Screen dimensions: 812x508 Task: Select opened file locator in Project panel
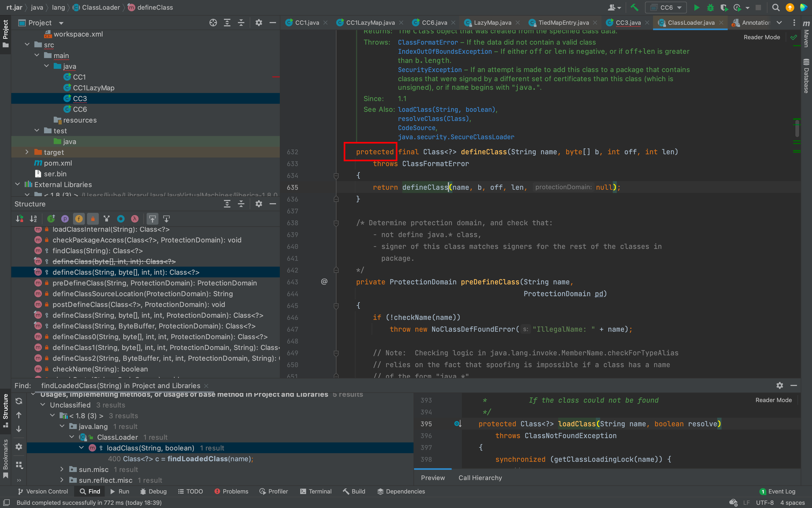tap(213, 23)
